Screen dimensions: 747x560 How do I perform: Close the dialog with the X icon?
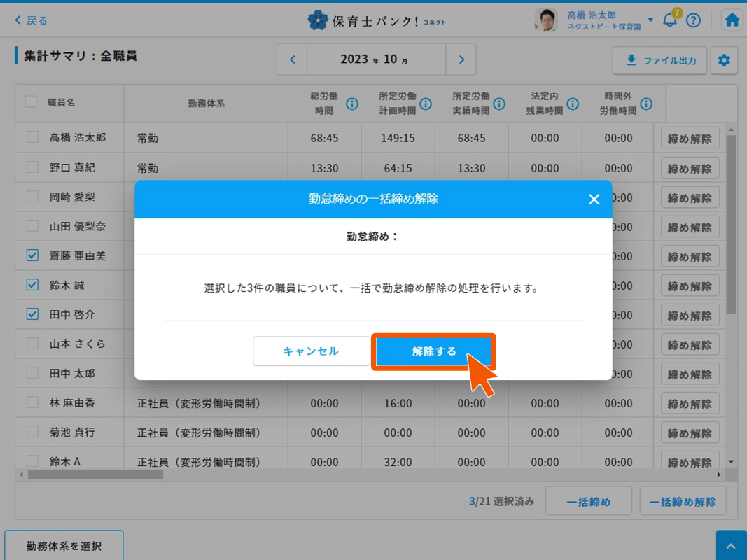tap(594, 199)
